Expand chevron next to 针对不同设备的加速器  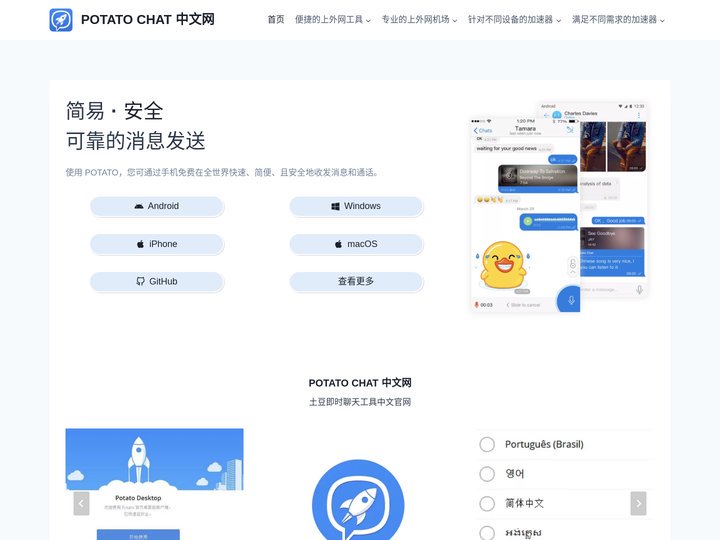558,20
